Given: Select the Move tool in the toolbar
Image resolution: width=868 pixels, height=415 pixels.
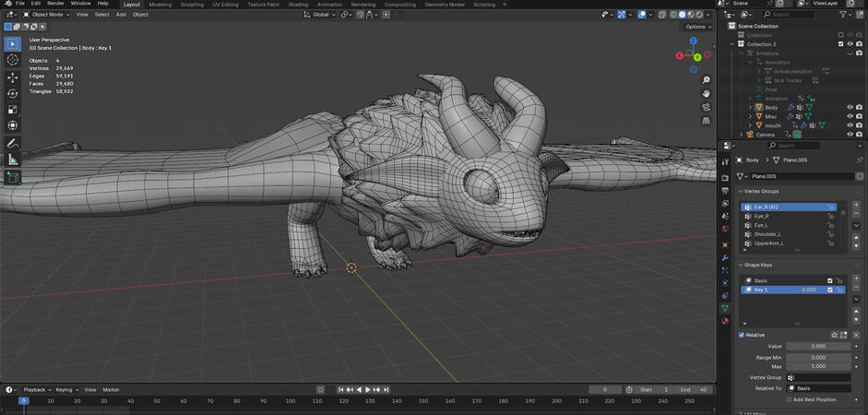Looking at the screenshot, I should [13, 77].
